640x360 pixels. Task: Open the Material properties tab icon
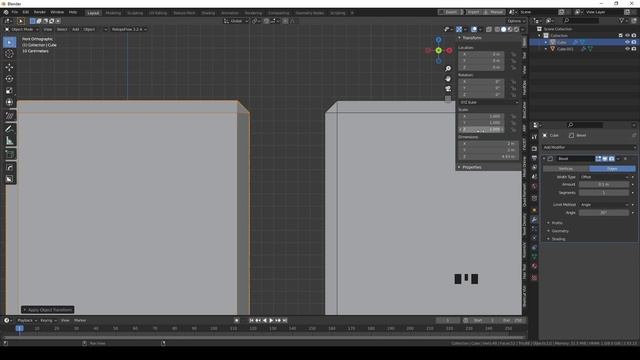coord(534,266)
